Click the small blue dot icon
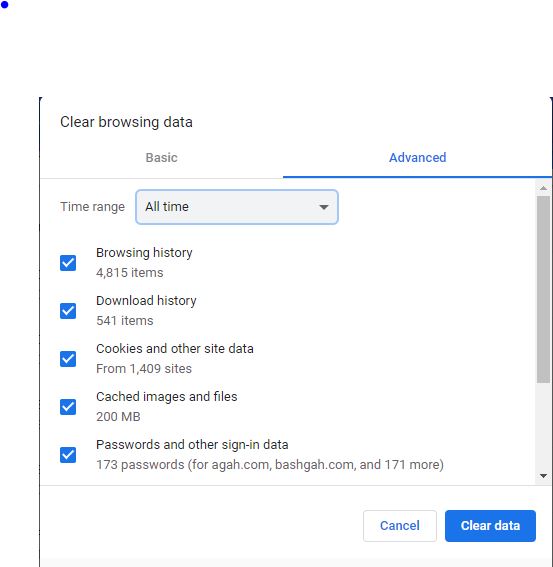The image size is (553, 567). point(4,5)
